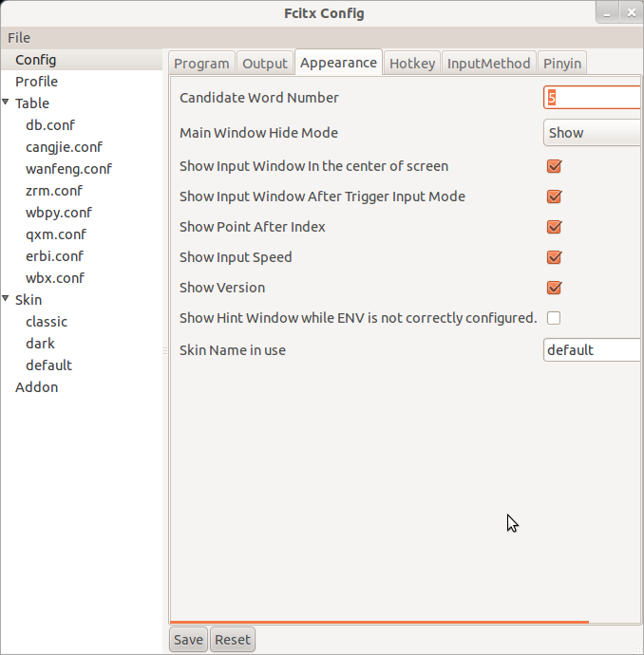
Task: Open erbi.conf table entry
Action: click(x=54, y=256)
